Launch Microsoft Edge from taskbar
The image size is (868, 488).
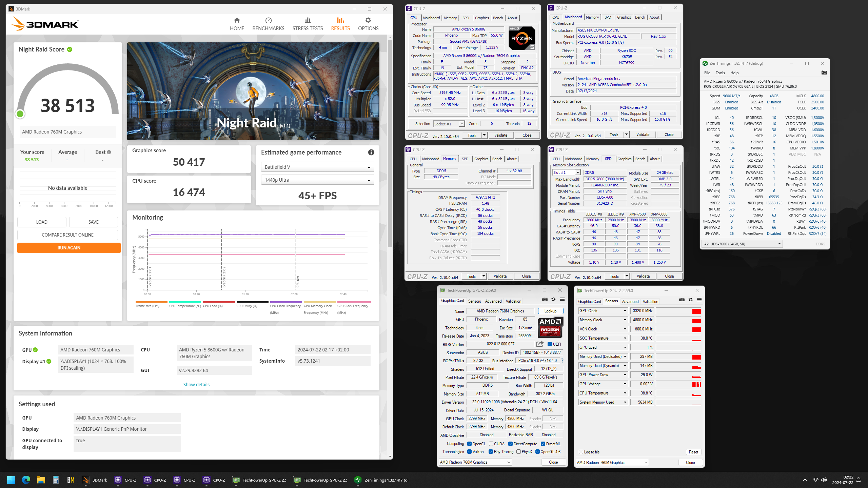26,480
